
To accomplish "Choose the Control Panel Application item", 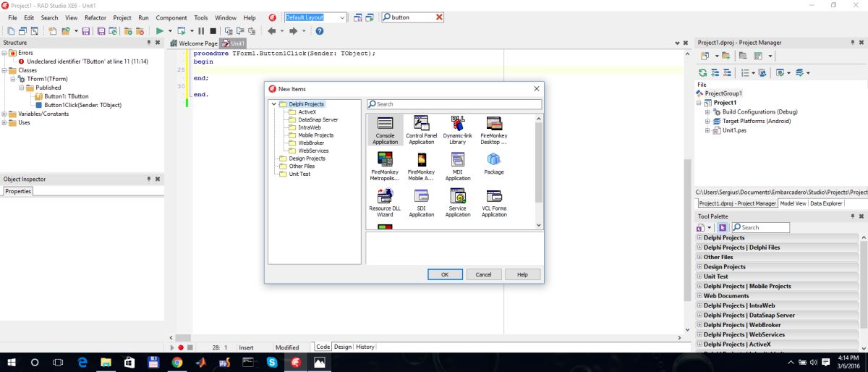I will (x=421, y=130).
